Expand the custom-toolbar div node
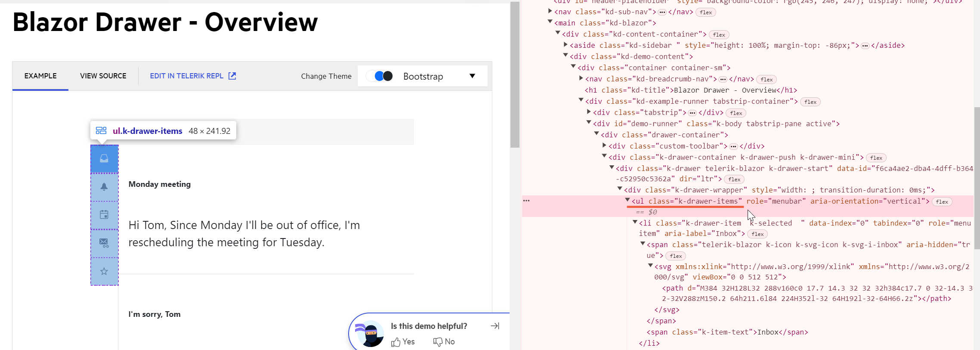Viewport: 980px width, 350px height. (x=604, y=145)
